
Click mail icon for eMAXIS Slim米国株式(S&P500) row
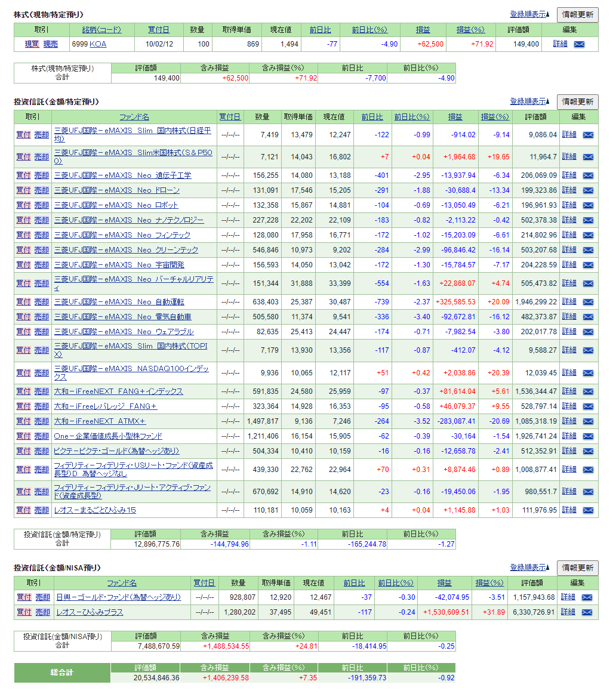coord(588,157)
